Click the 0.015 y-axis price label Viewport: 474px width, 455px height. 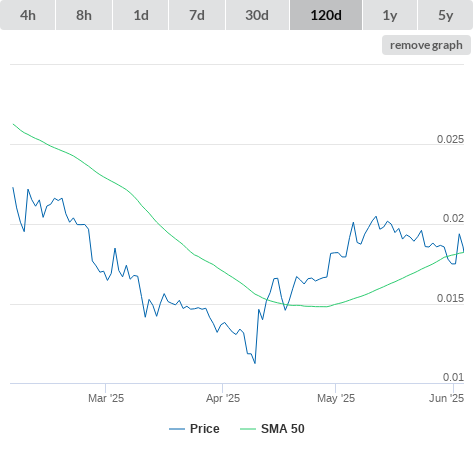[x=450, y=298]
